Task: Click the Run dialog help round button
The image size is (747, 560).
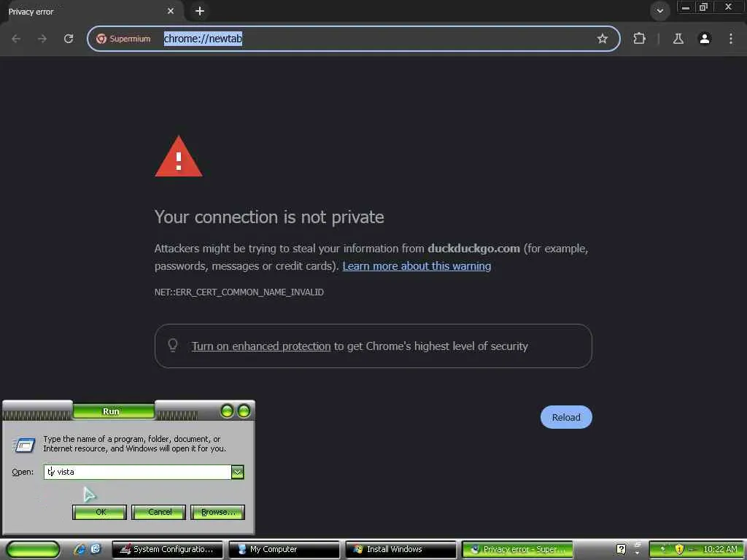Action: pos(227,411)
